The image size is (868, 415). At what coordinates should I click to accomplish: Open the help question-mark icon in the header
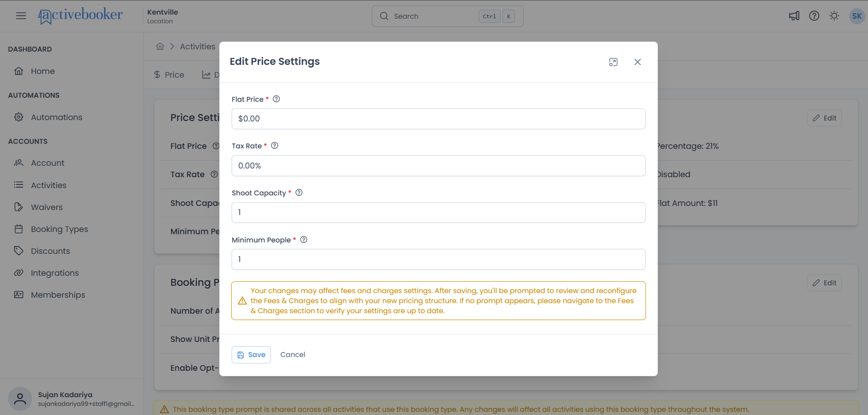coord(814,16)
